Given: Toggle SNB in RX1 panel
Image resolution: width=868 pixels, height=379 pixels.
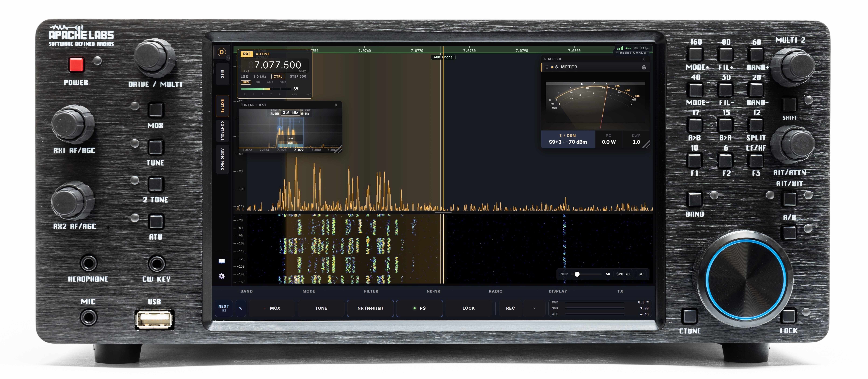Looking at the screenshot, I should click(283, 83).
